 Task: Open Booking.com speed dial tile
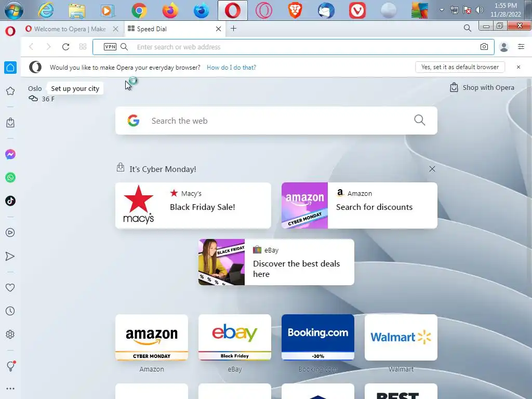[x=318, y=338]
